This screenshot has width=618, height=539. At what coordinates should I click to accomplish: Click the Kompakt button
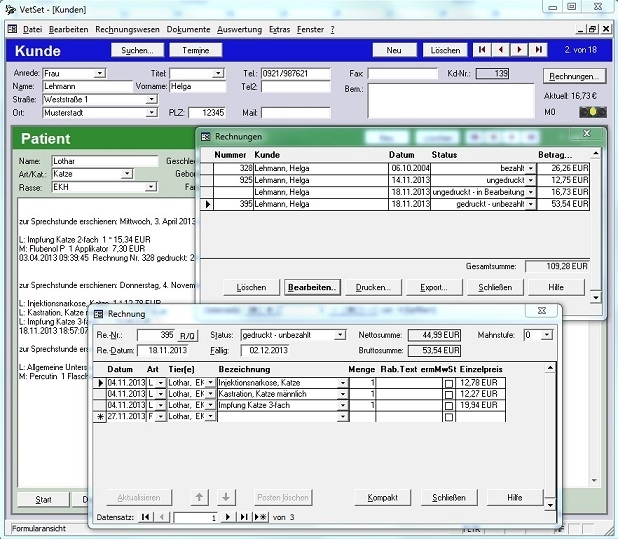pyautogui.click(x=382, y=498)
